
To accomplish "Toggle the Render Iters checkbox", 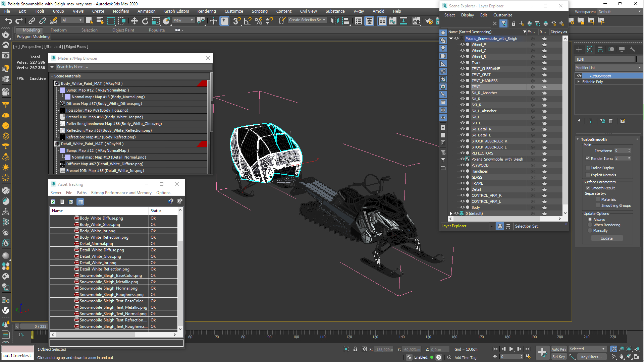I will [x=588, y=159].
